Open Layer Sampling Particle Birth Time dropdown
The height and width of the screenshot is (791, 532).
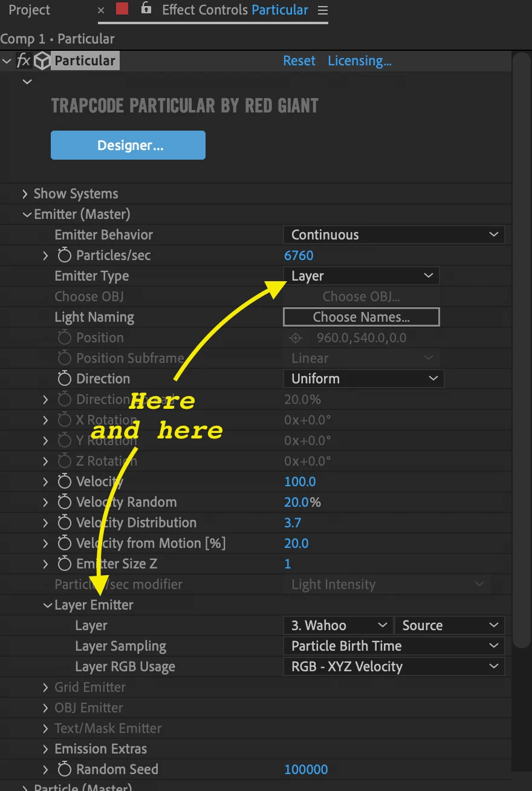(394, 646)
